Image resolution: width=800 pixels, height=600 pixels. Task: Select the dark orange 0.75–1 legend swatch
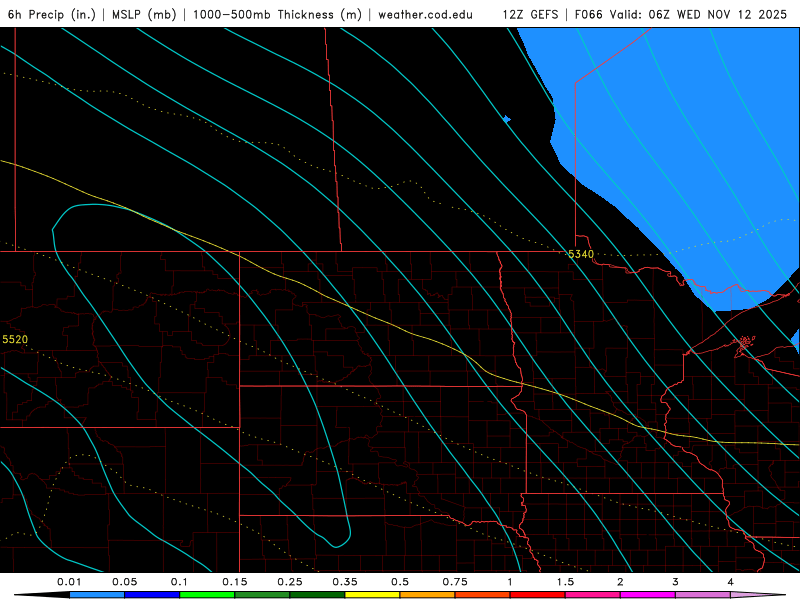pos(483,595)
